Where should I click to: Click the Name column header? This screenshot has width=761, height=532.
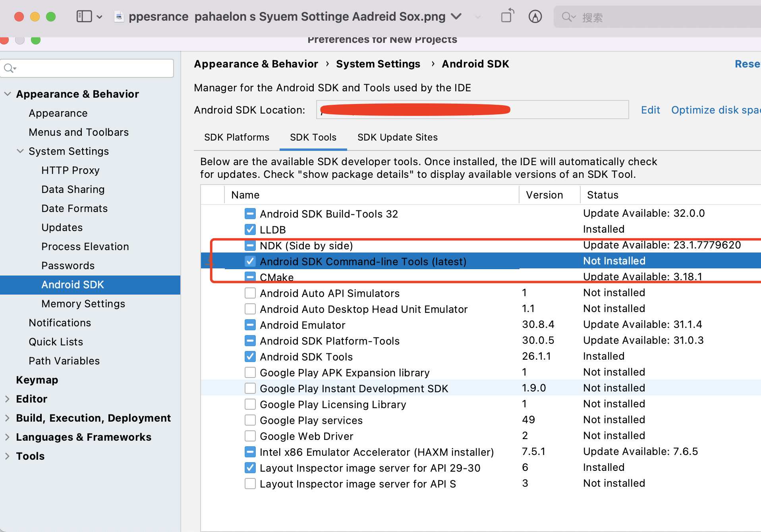tap(372, 195)
